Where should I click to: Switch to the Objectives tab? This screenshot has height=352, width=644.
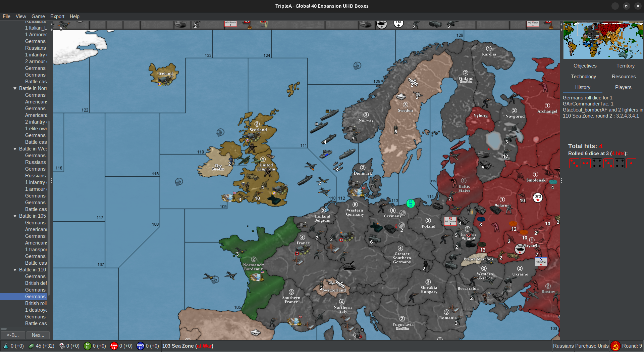(x=585, y=66)
